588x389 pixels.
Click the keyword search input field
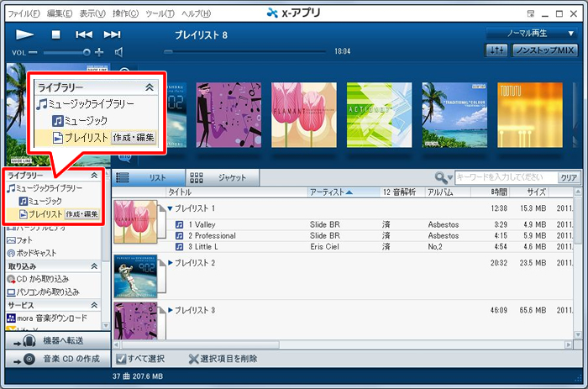[504, 177]
